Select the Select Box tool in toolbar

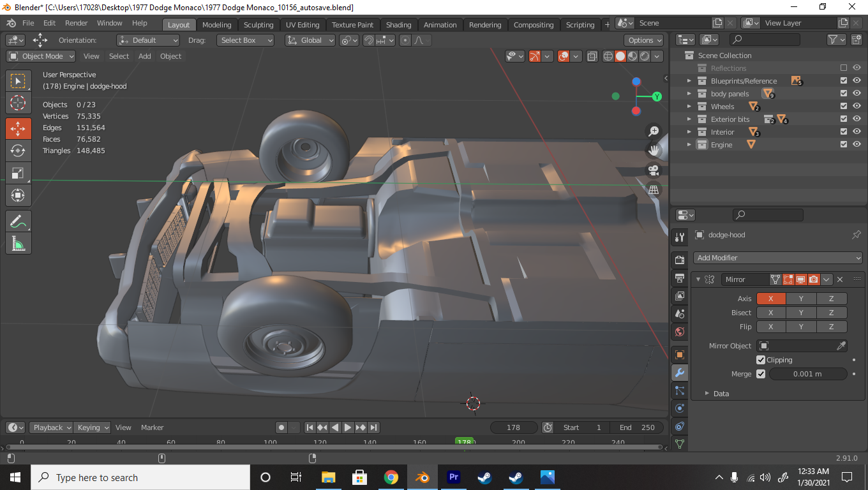point(18,81)
